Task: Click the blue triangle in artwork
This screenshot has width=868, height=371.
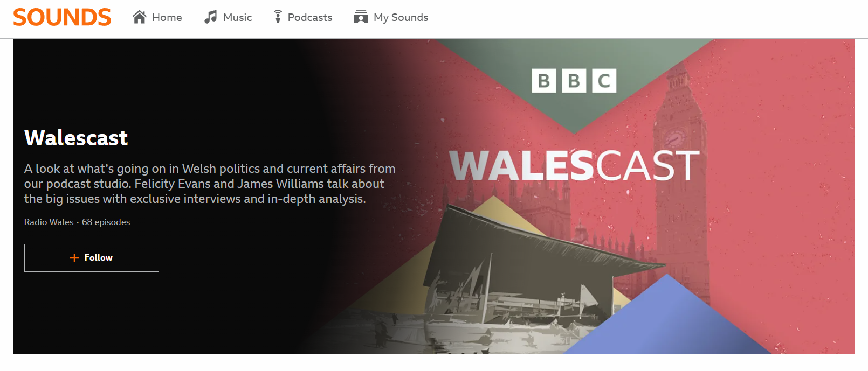Action: pos(669,318)
